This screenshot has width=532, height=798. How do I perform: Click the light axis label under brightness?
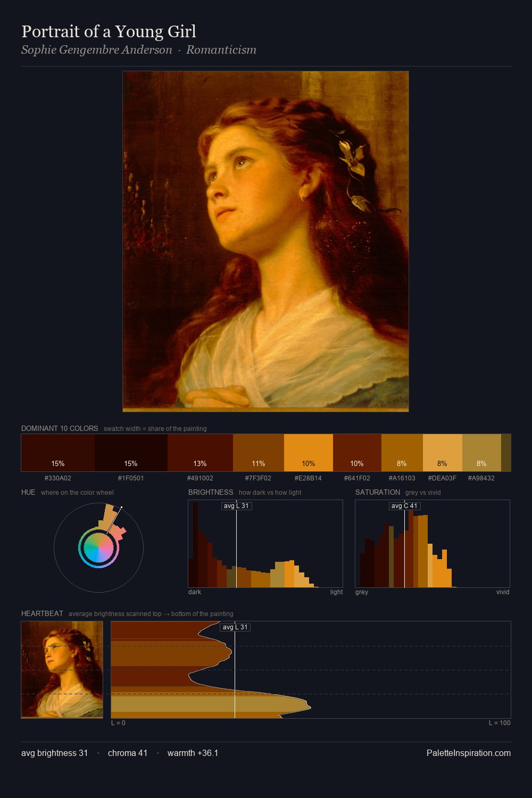[336, 592]
